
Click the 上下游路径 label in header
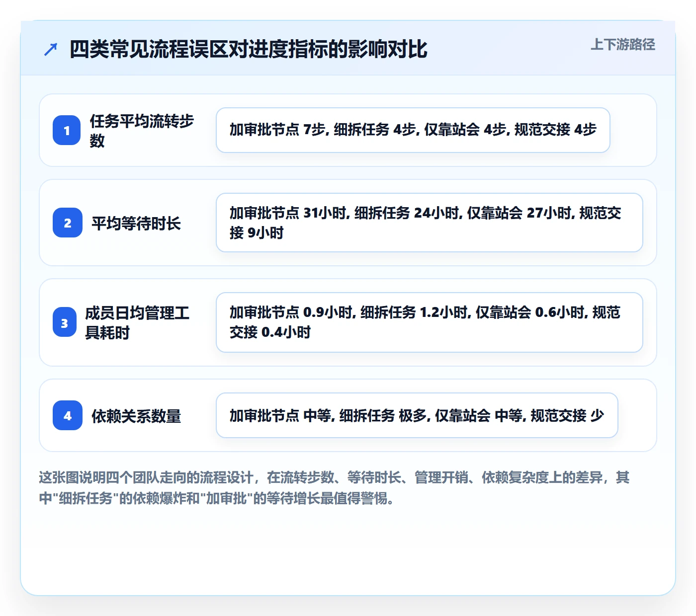[622, 44]
